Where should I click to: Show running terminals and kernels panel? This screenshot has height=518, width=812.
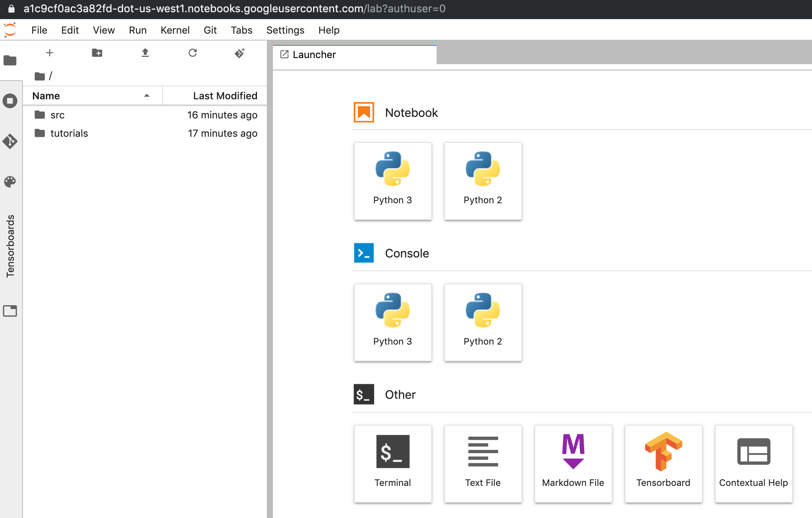(x=10, y=101)
